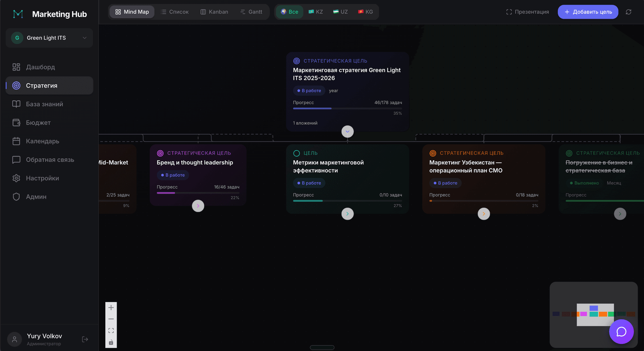The height and width of the screenshot is (351, 644).
Task: Switch to Gantt view tab
Action: click(251, 12)
